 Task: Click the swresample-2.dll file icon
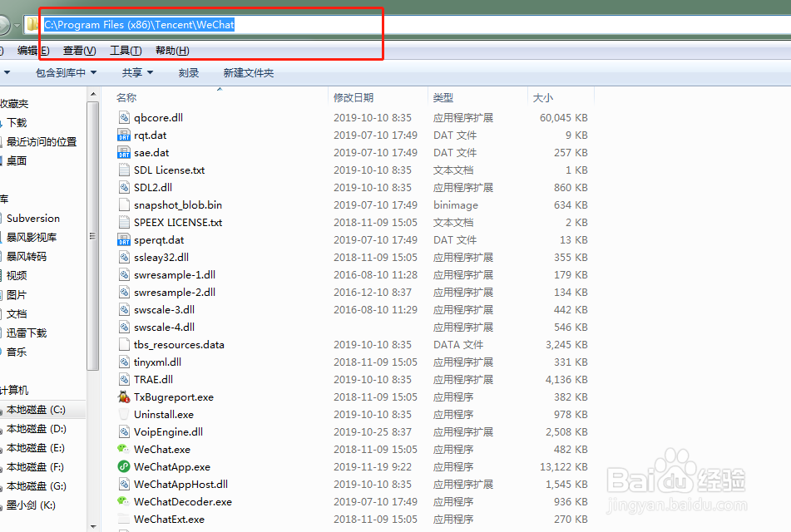pos(124,292)
